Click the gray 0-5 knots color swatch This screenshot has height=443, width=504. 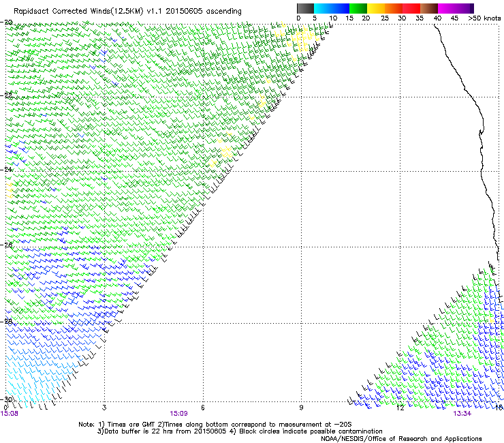tap(305, 8)
